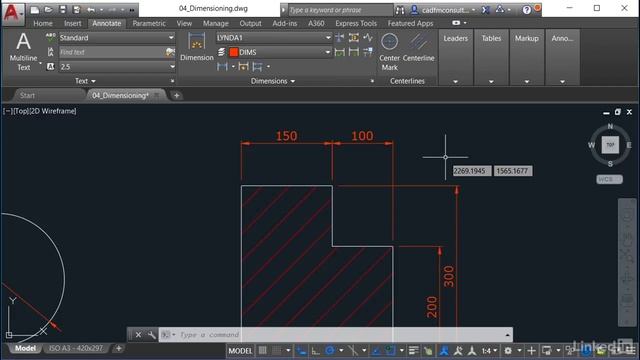Toggle the MODEL space button in the status bar
The height and width of the screenshot is (360, 640).
[240, 351]
